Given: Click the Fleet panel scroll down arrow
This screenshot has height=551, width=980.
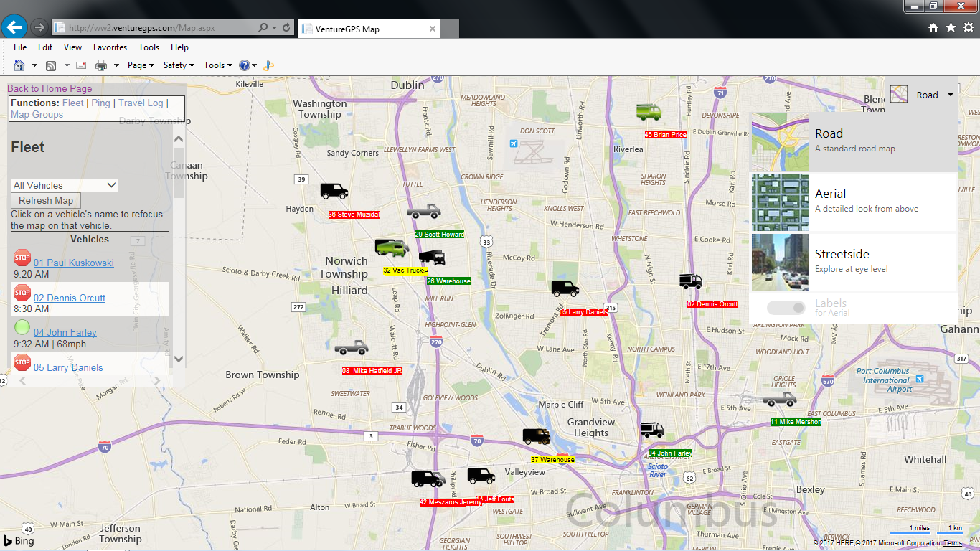Looking at the screenshot, I should click(x=179, y=359).
